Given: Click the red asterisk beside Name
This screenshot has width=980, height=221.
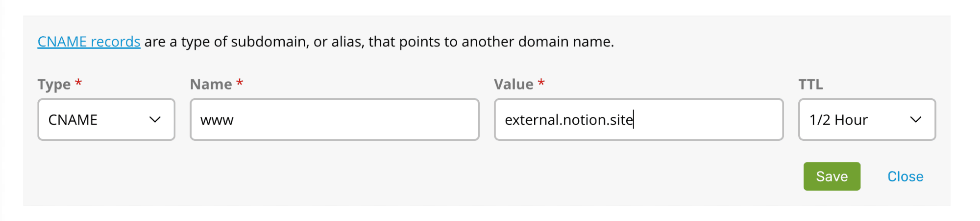Looking at the screenshot, I should [240, 83].
